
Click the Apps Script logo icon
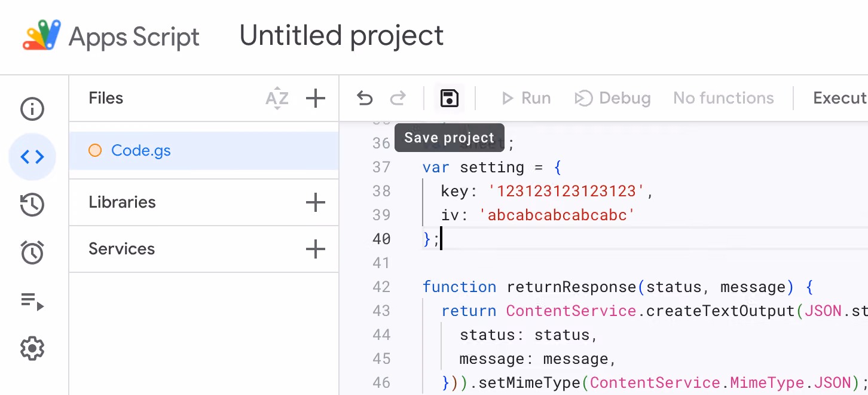[x=42, y=35]
